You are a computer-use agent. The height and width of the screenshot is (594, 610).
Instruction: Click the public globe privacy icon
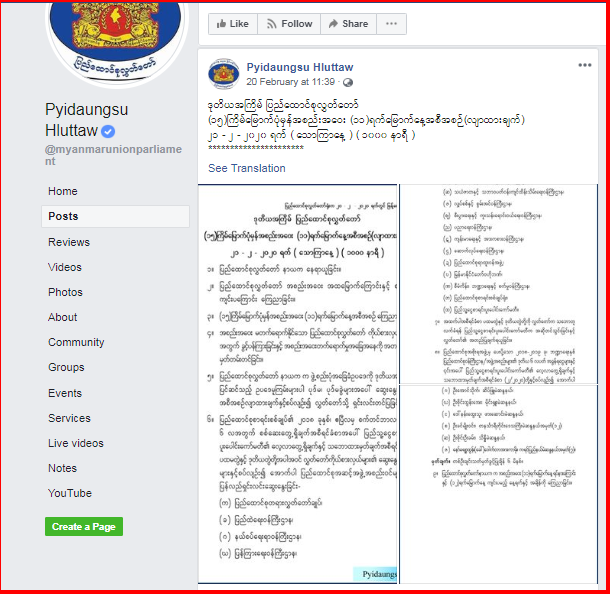pos(348,82)
